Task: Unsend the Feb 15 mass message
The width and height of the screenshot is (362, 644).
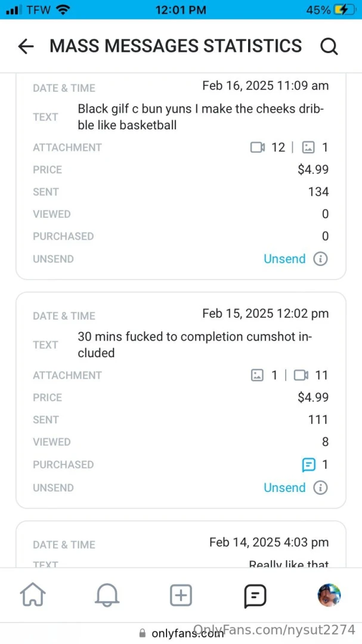Action: coord(284,488)
